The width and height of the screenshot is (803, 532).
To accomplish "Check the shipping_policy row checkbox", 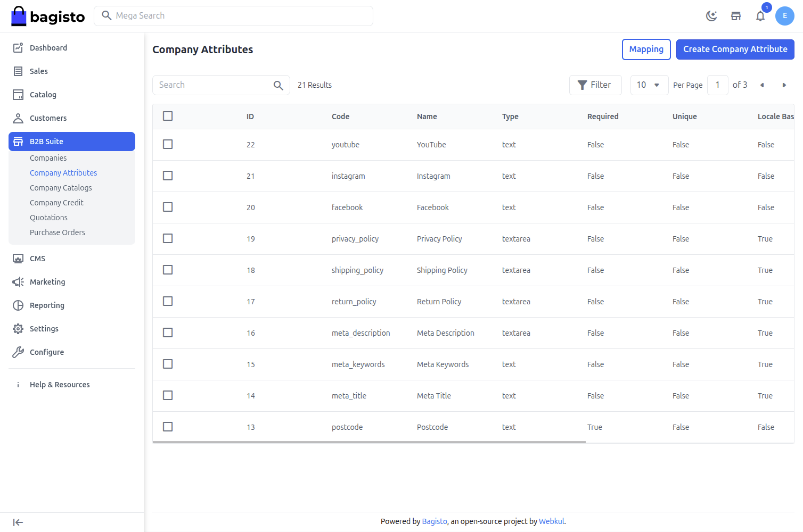I will pos(168,270).
